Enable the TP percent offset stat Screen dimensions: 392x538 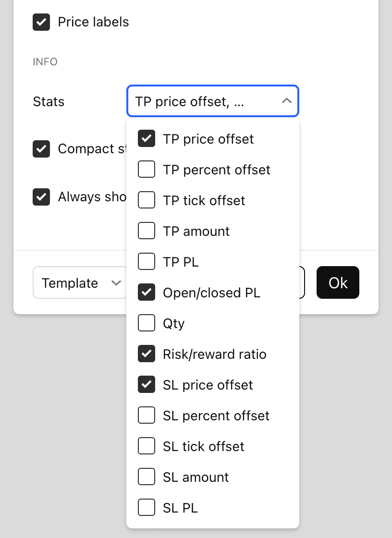coord(147,169)
